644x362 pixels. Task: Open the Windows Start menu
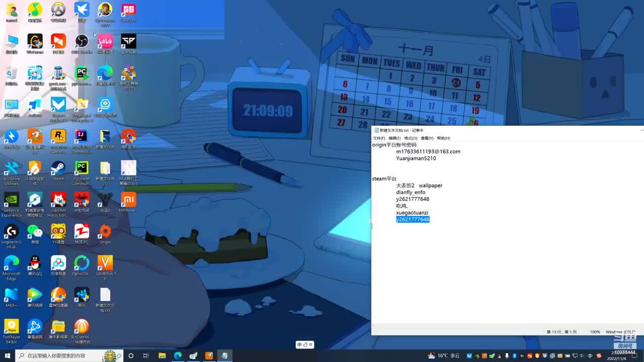point(7,355)
